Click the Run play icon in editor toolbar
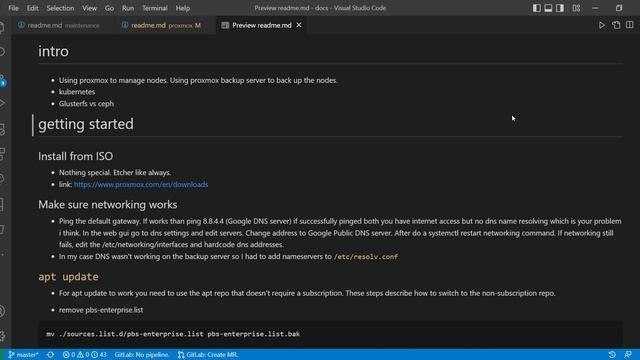This screenshot has width=640, height=360. 602,25
